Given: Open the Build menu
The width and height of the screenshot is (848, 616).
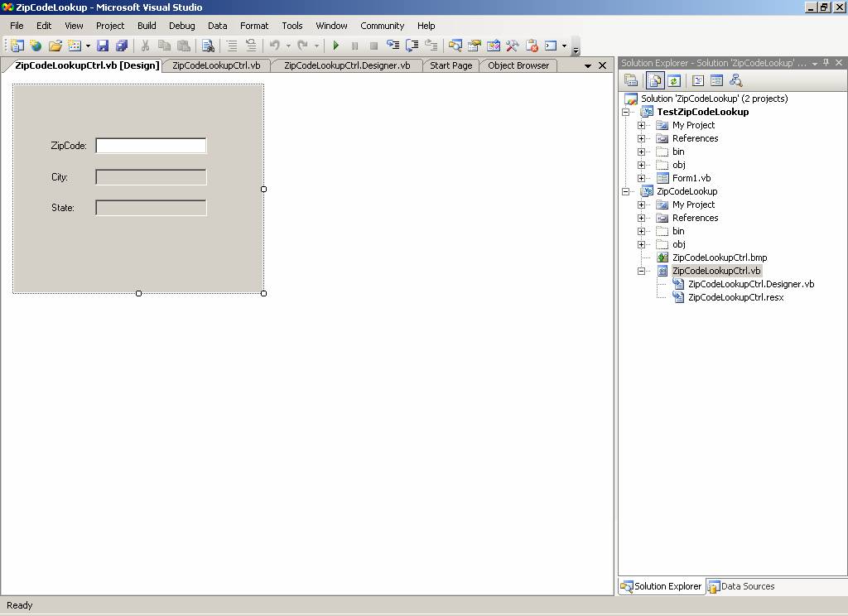Looking at the screenshot, I should 147,26.
